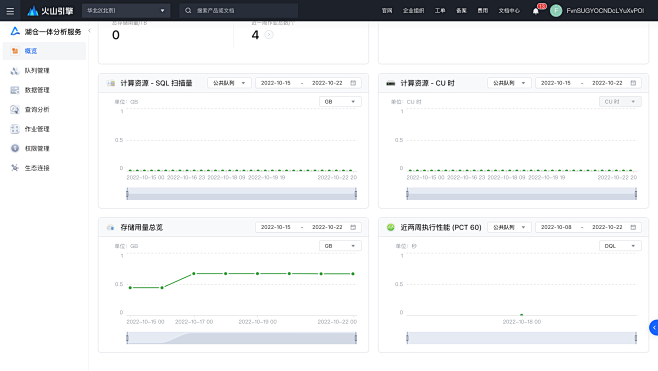Open GB unit dropdown in SQL 扫描量 chart
658x371 pixels.
tap(340, 102)
